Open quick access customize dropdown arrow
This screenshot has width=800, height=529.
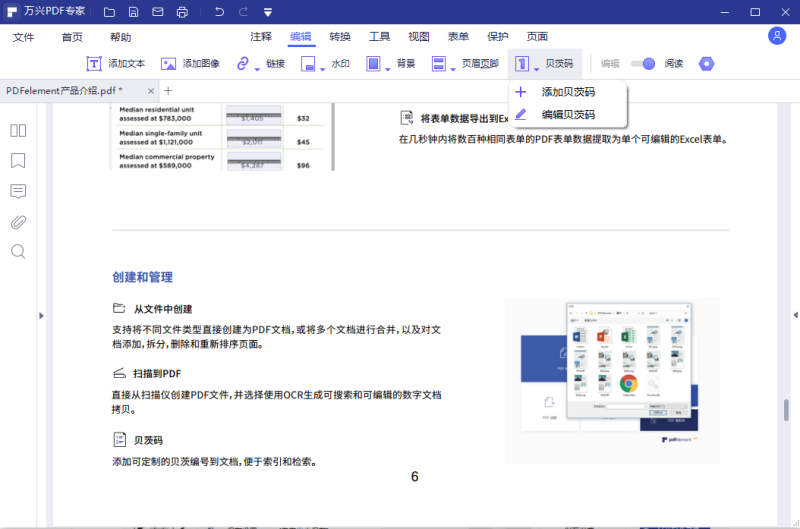[268, 12]
